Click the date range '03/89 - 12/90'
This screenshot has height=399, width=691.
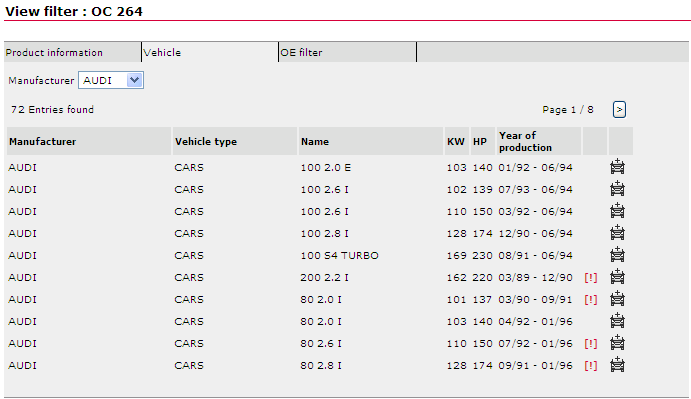(535, 278)
